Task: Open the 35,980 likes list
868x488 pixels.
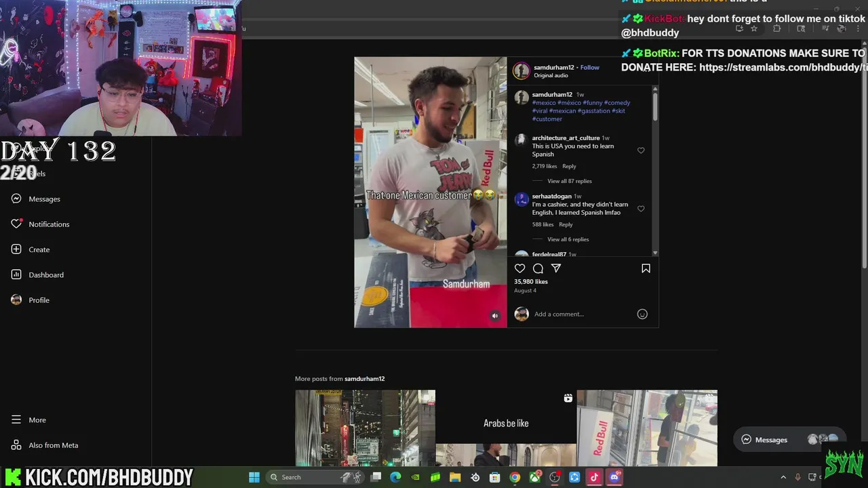Action: pos(531,281)
